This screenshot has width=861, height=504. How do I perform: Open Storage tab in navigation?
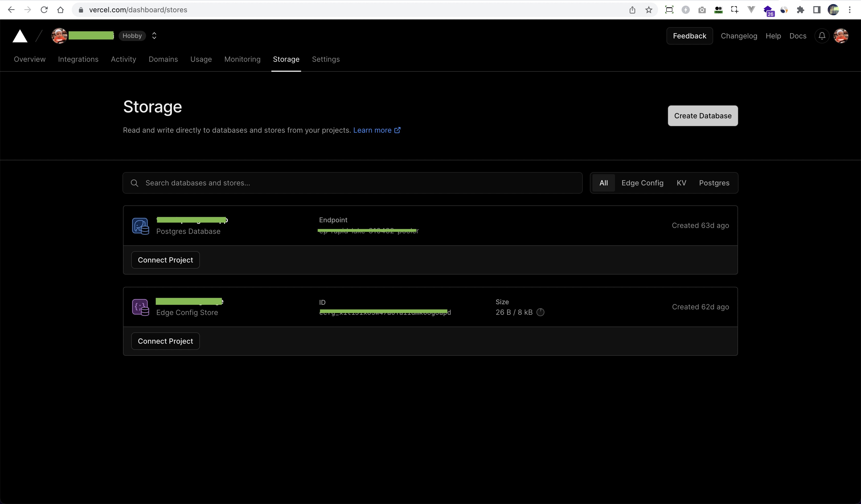[286, 59]
